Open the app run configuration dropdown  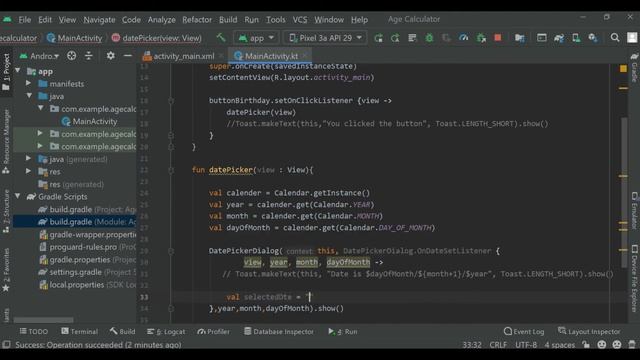tap(256, 38)
